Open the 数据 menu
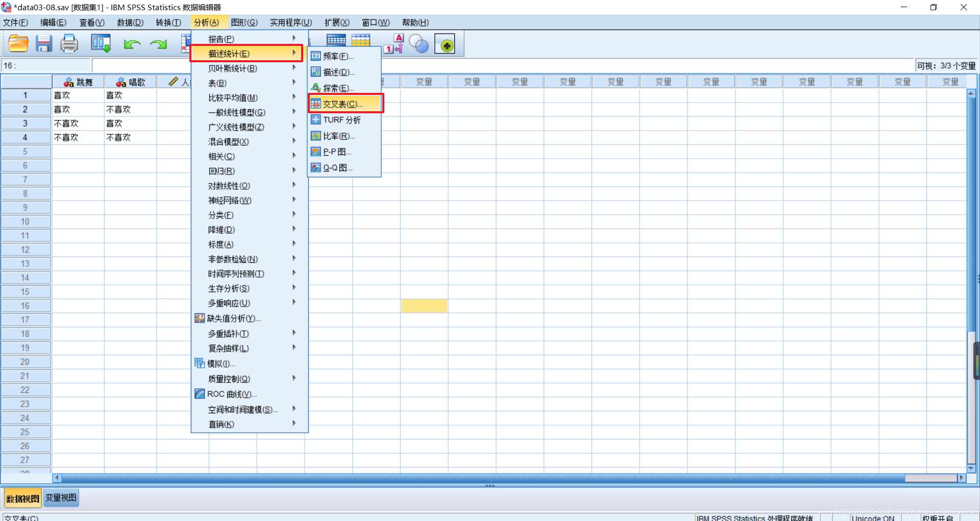 tap(130, 22)
